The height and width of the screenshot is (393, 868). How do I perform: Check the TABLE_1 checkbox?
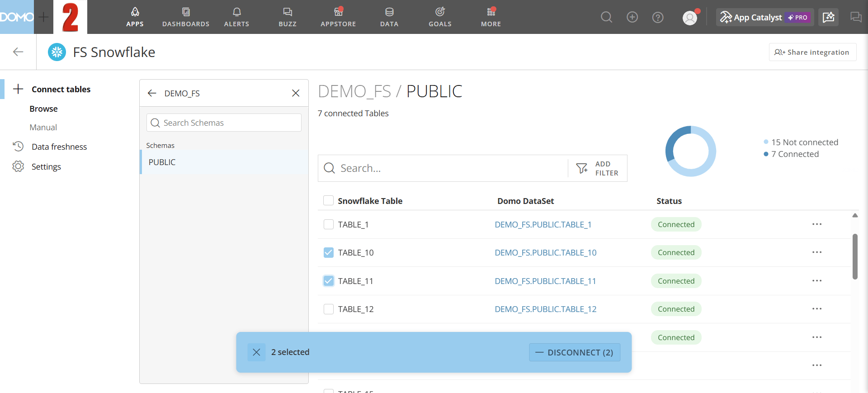(x=329, y=224)
